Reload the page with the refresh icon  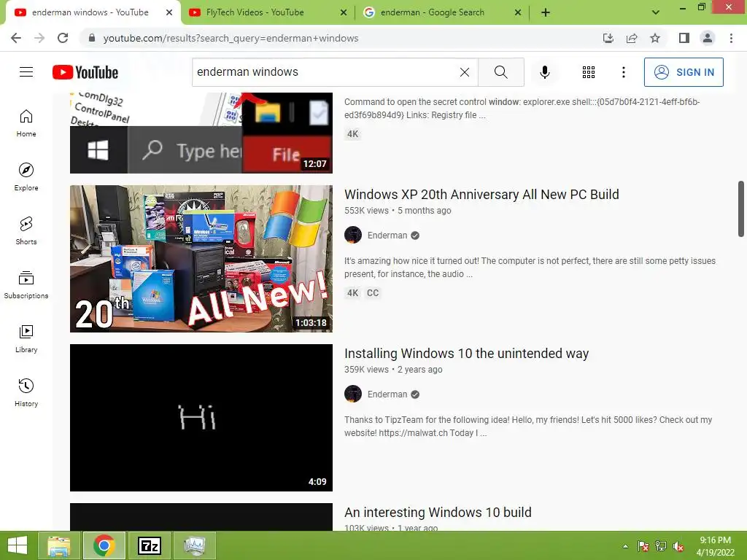63,38
